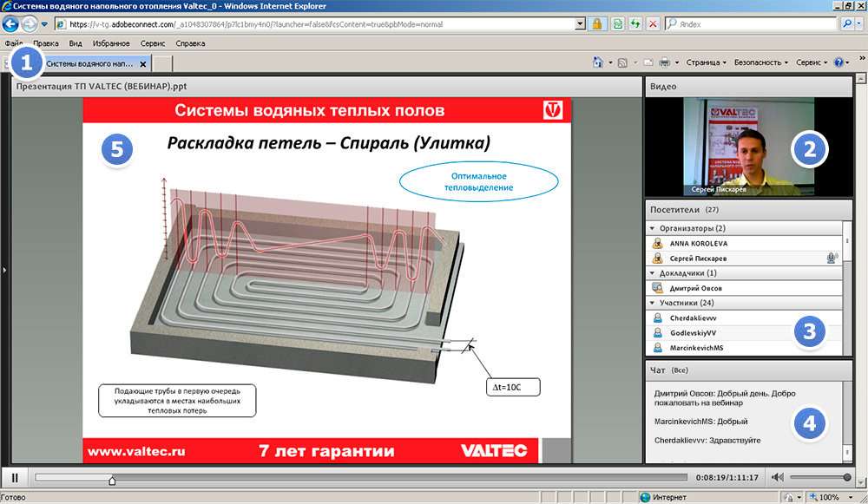Click the www.valtec.ru text on slide

click(x=136, y=451)
